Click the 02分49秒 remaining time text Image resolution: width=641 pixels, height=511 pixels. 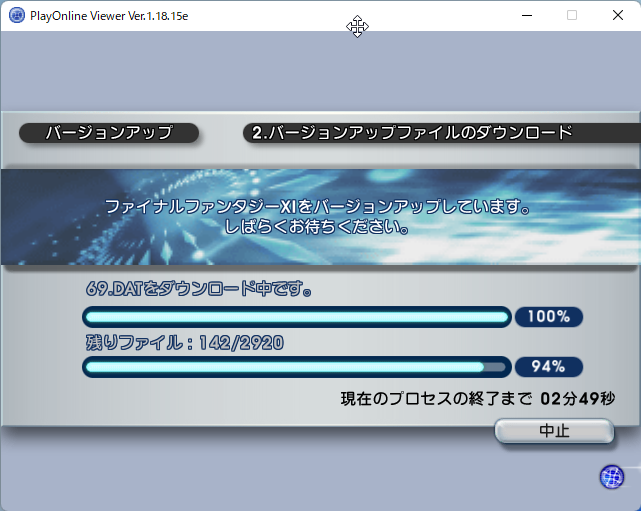click(x=577, y=399)
